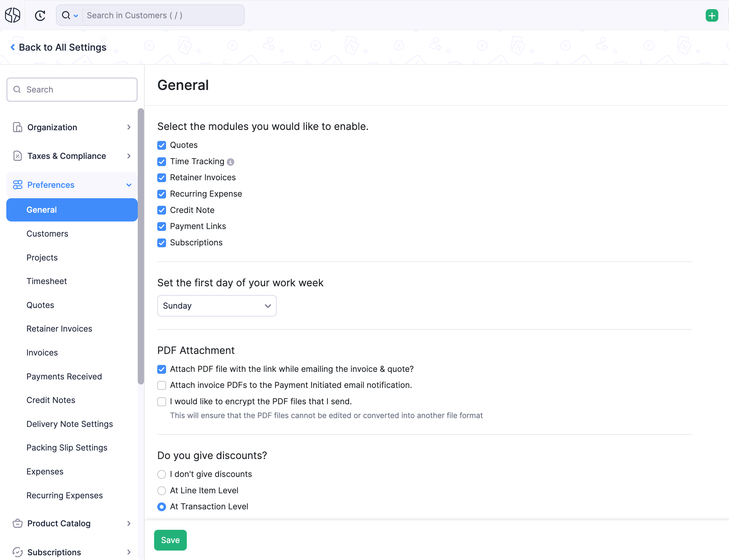Click the Product Catalog icon
This screenshot has width=729, height=560.
point(17,523)
